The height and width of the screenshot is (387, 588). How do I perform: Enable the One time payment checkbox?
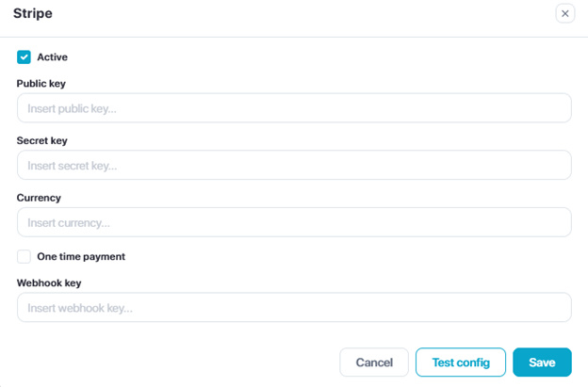point(24,256)
